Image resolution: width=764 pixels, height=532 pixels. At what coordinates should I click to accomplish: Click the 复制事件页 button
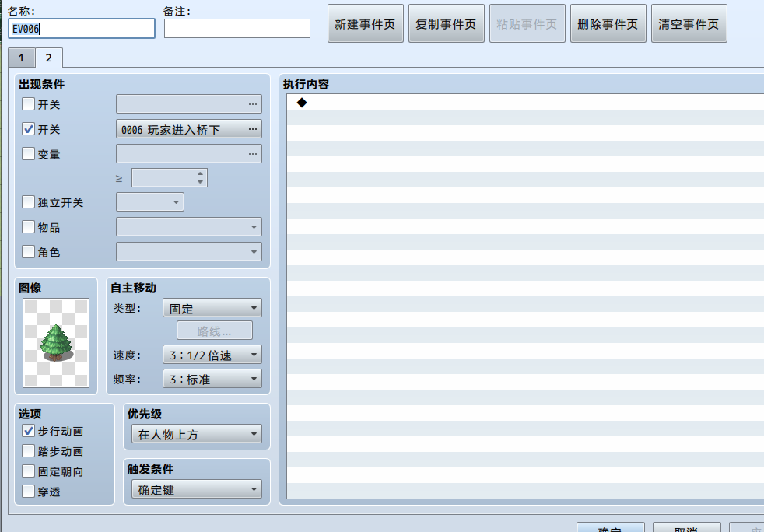tap(447, 24)
